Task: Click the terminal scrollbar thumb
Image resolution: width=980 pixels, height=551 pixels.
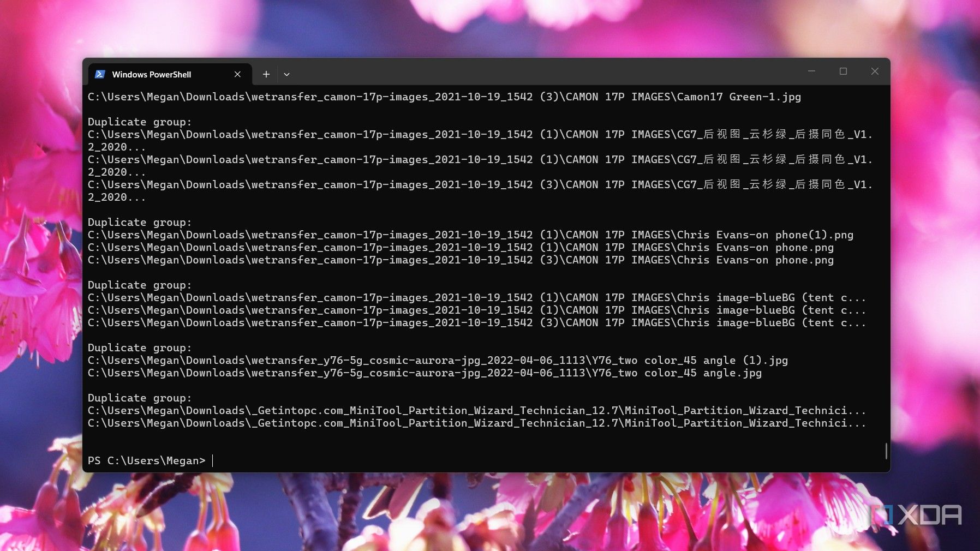Action: coord(886,451)
